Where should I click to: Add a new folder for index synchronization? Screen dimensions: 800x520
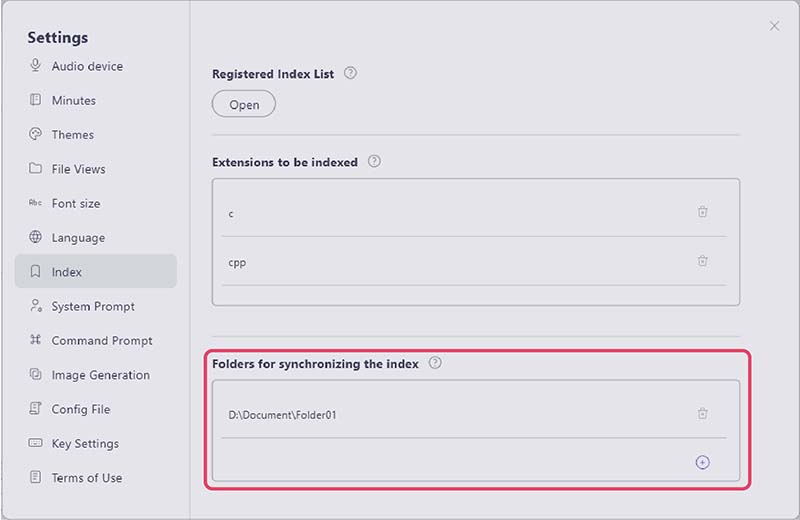pos(702,462)
